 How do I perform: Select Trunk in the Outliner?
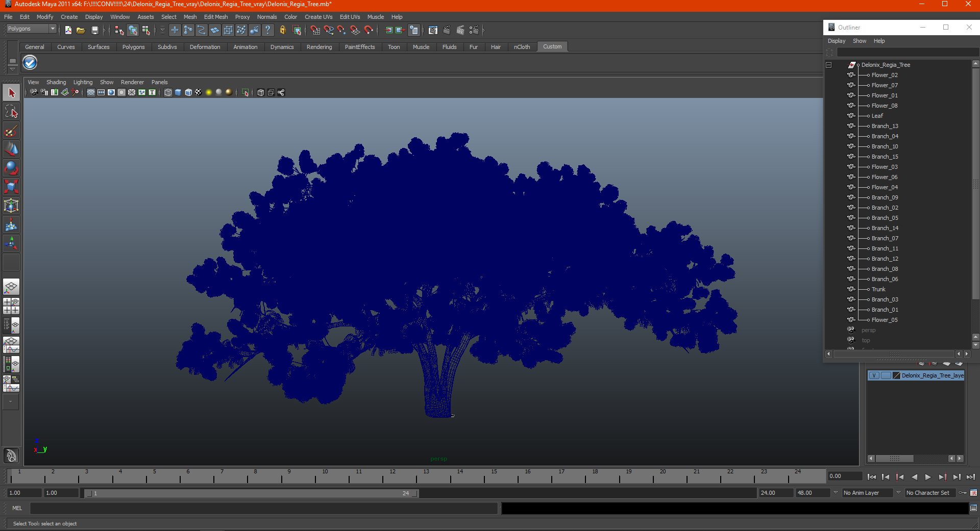[878, 289]
